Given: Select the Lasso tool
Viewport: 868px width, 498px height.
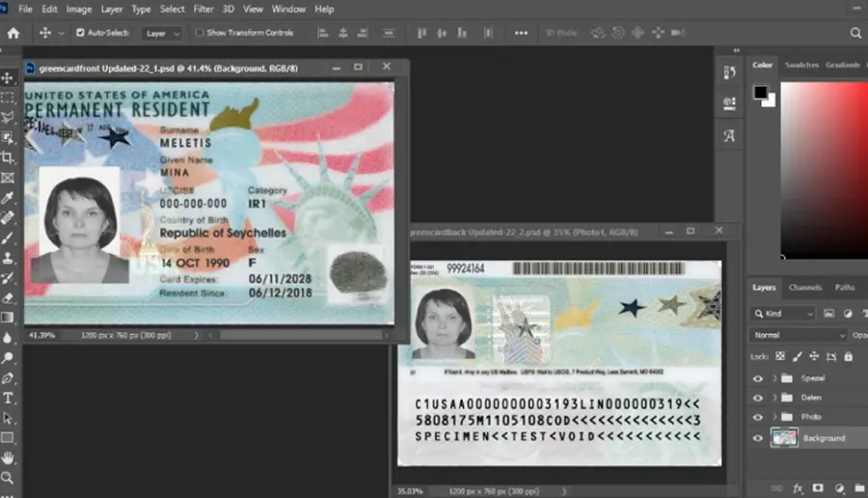Looking at the screenshot, I should (x=7, y=118).
